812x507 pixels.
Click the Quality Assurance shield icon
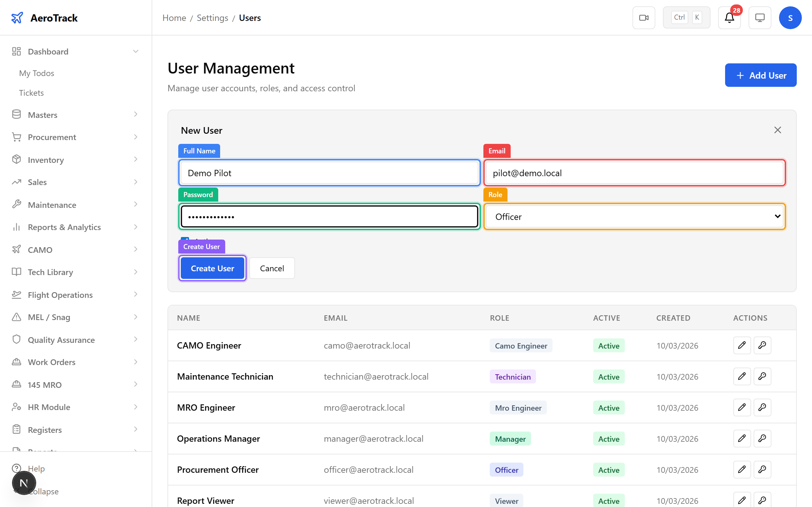click(16, 339)
